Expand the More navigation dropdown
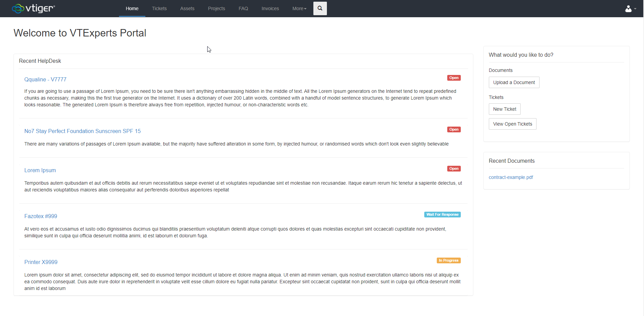Image resolution: width=644 pixels, height=316 pixels. pos(299,8)
